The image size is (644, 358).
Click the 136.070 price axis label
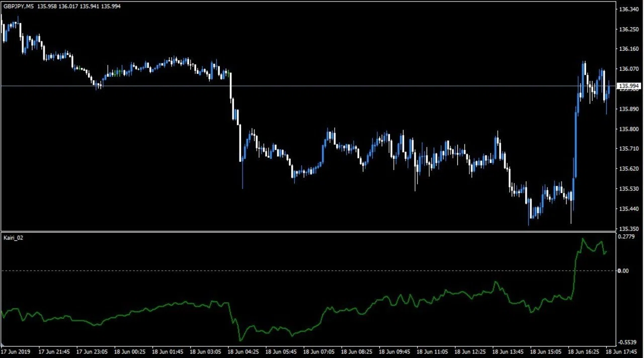click(628, 69)
